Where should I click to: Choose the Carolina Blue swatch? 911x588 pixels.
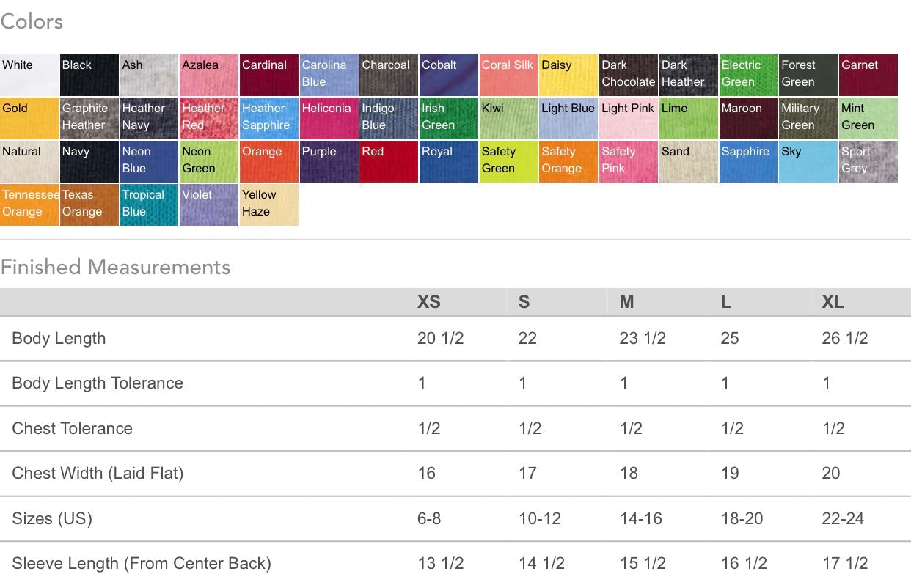click(329, 75)
